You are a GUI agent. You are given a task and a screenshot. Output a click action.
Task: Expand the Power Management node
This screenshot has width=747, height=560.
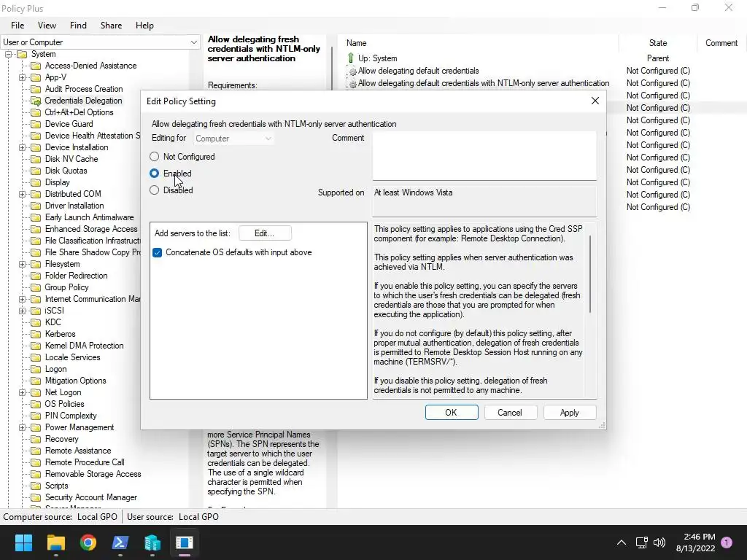23,427
